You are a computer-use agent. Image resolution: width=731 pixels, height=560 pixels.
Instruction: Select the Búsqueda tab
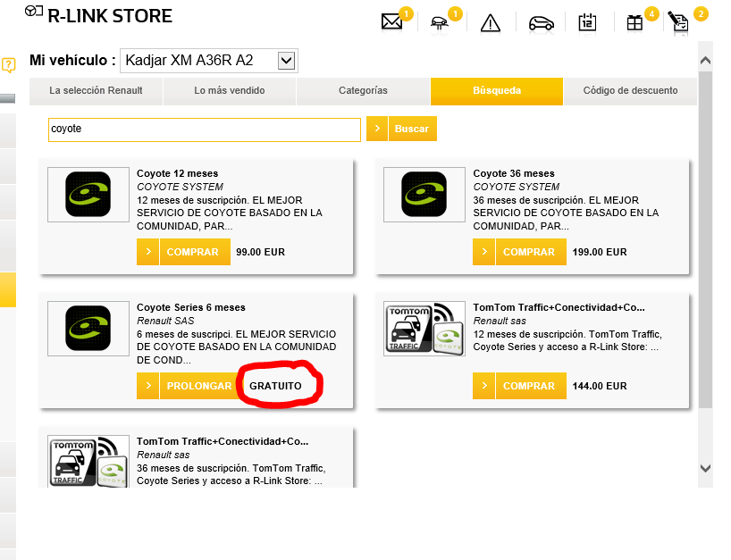(497, 91)
